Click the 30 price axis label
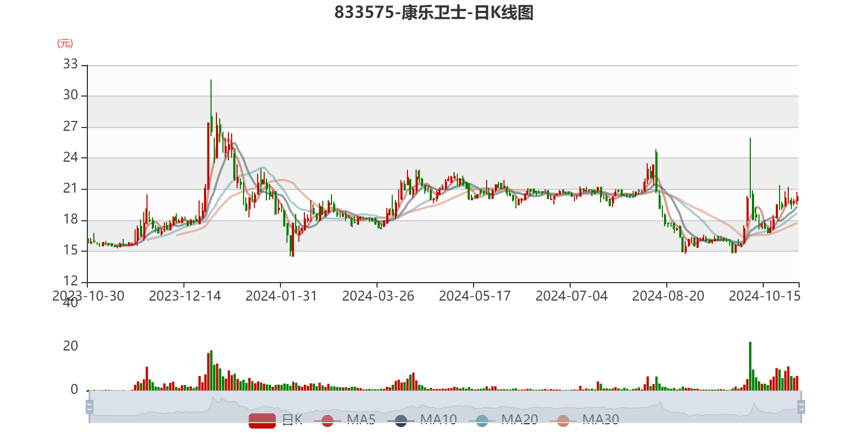The width and height of the screenshot is (868, 434). 71,95
